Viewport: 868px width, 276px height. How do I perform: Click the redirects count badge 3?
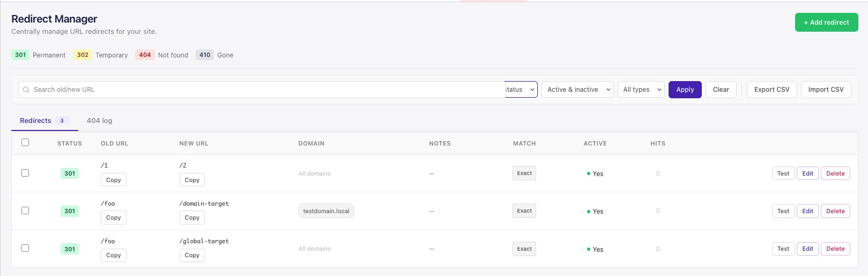(x=62, y=121)
